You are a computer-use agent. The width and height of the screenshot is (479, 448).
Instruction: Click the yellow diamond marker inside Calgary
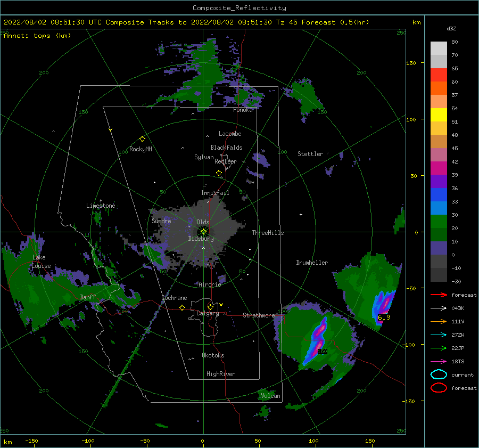210,307
